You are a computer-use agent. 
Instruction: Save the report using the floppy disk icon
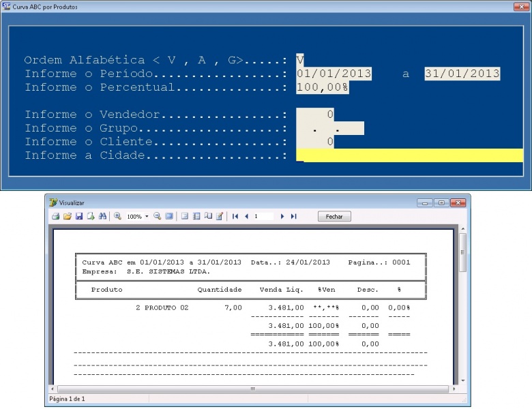tap(79, 216)
